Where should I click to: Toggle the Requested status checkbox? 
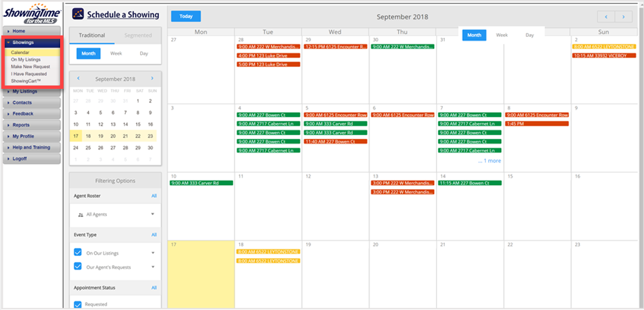pyautogui.click(x=77, y=305)
